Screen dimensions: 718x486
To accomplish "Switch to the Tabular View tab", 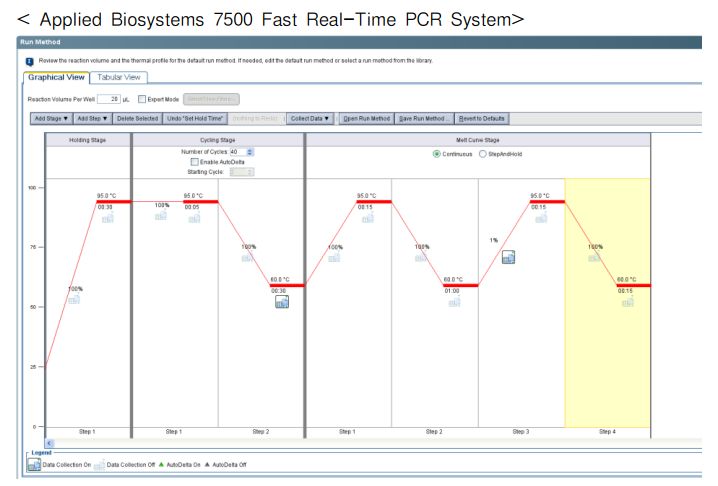I will tap(119, 77).
